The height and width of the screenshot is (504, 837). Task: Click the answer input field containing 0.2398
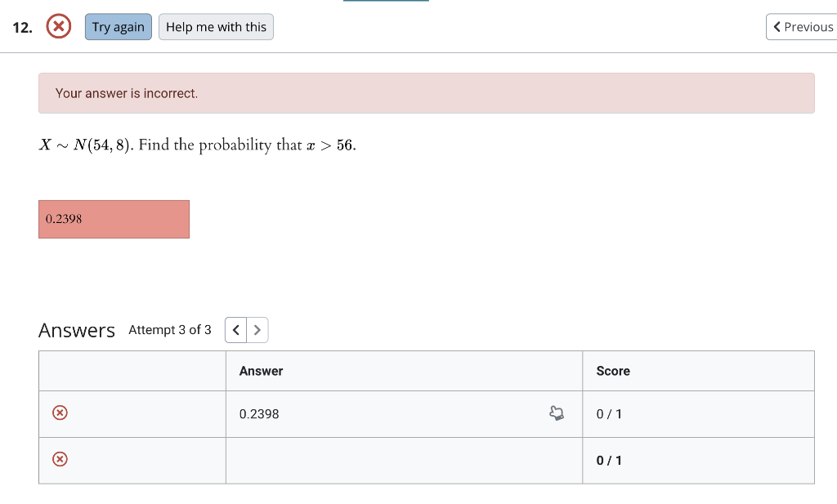(114, 219)
